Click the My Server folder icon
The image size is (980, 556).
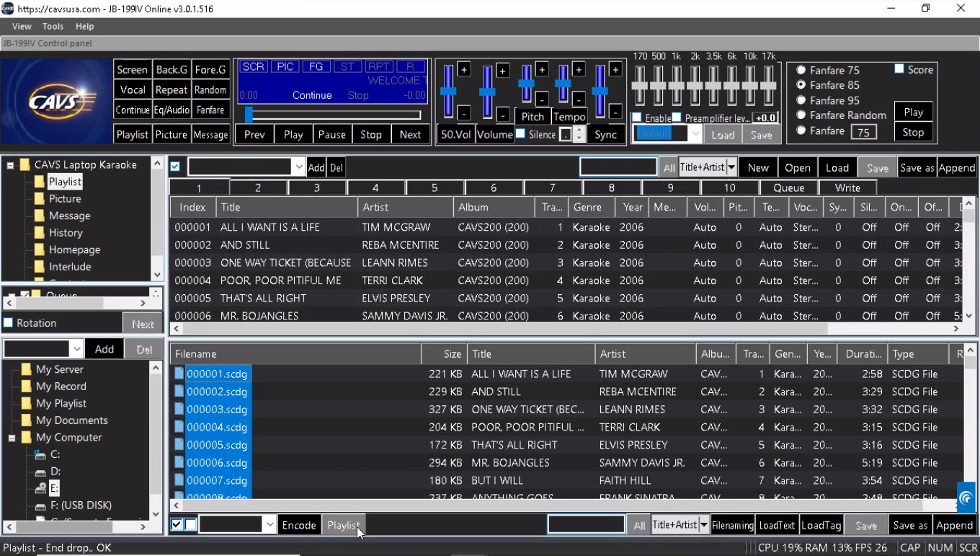pyautogui.click(x=27, y=369)
